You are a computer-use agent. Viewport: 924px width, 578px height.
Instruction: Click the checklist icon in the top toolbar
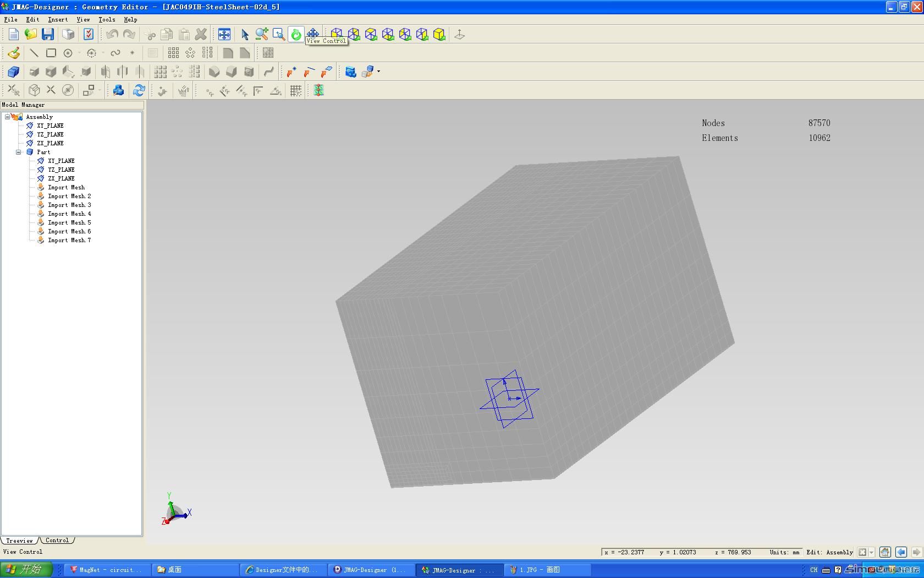coord(89,35)
